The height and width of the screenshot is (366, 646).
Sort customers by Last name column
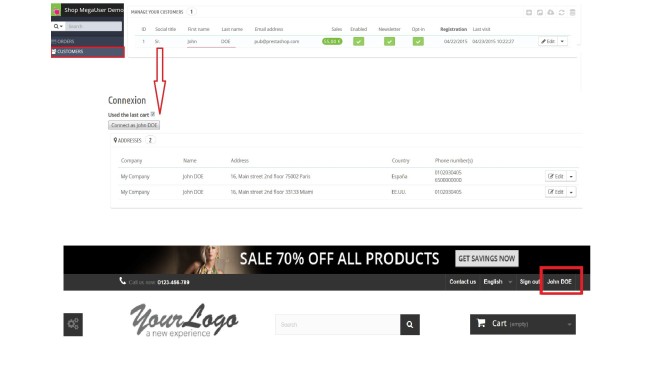[232, 29]
